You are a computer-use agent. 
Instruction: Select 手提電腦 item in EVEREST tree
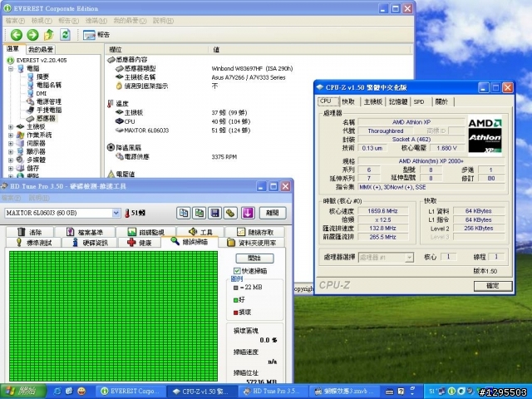[48, 110]
